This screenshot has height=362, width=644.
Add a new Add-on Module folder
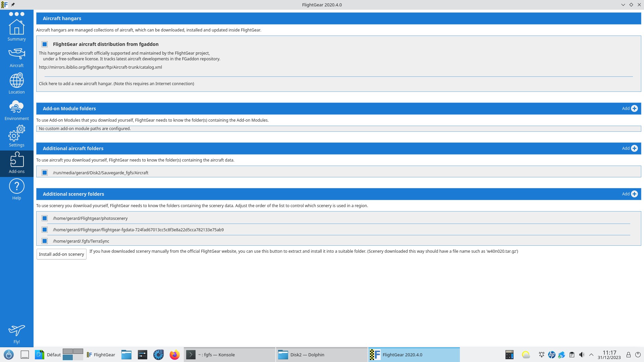pyautogui.click(x=630, y=109)
